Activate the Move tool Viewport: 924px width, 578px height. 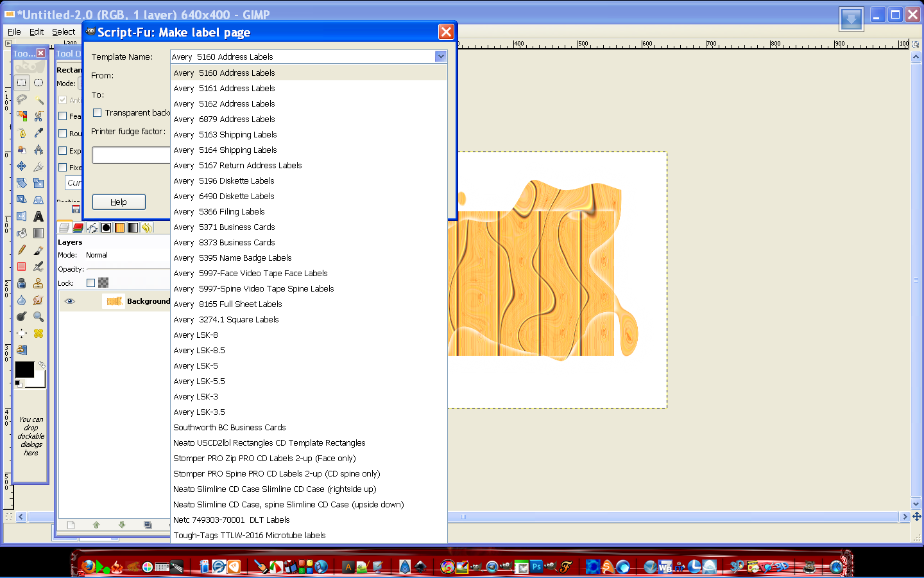(x=22, y=166)
